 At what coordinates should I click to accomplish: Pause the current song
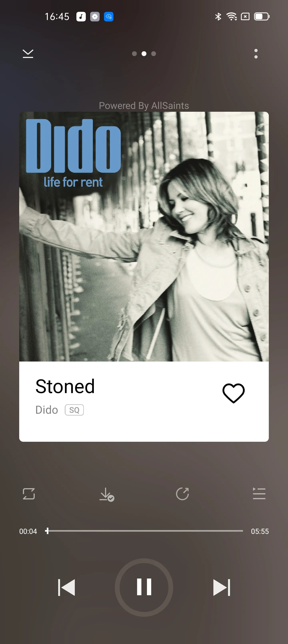pyautogui.click(x=144, y=588)
